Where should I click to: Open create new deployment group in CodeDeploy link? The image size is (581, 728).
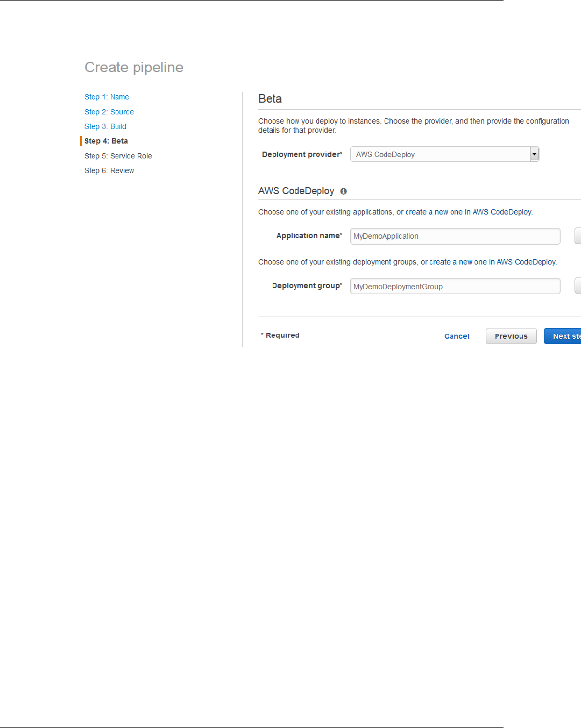(492, 262)
